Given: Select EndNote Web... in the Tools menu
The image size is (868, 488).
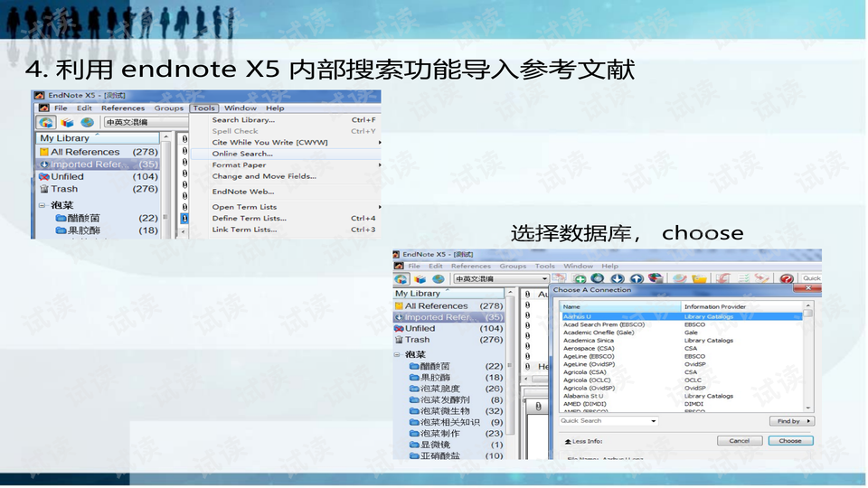Looking at the screenshot, I should click(x=242, y=192).
